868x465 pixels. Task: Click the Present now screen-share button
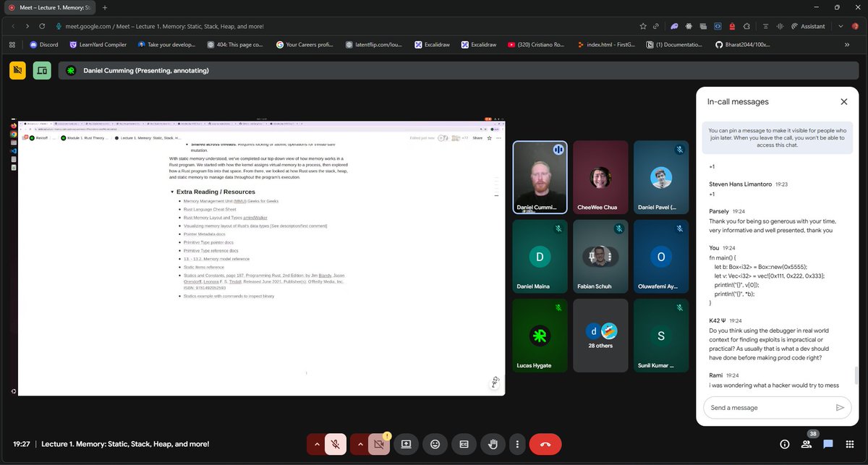[406, 444]
